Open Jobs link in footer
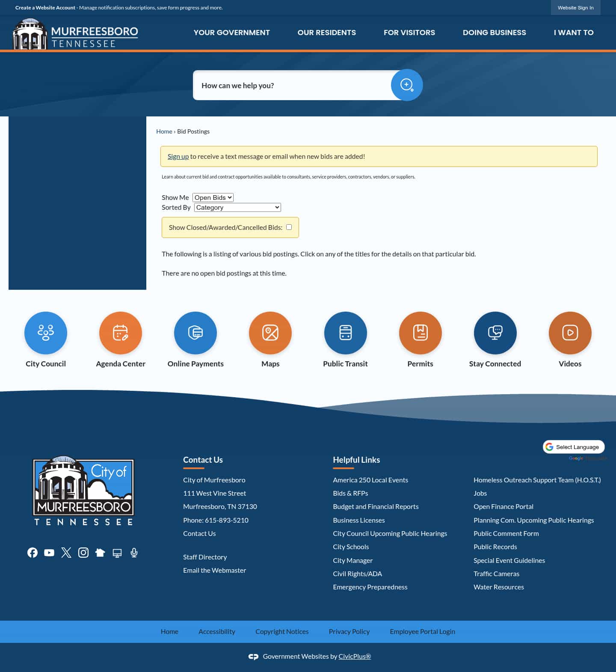The width and height of the screenshot is (616, 672). pyautogui.click(x=480, y=494)
